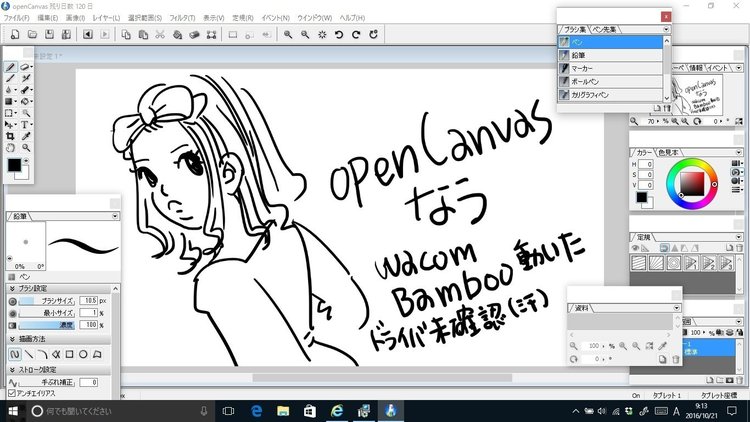This screenshot has height=422, width=750.
Task: Click the H value field in カラー panel
Action: [x=646, y=164]
